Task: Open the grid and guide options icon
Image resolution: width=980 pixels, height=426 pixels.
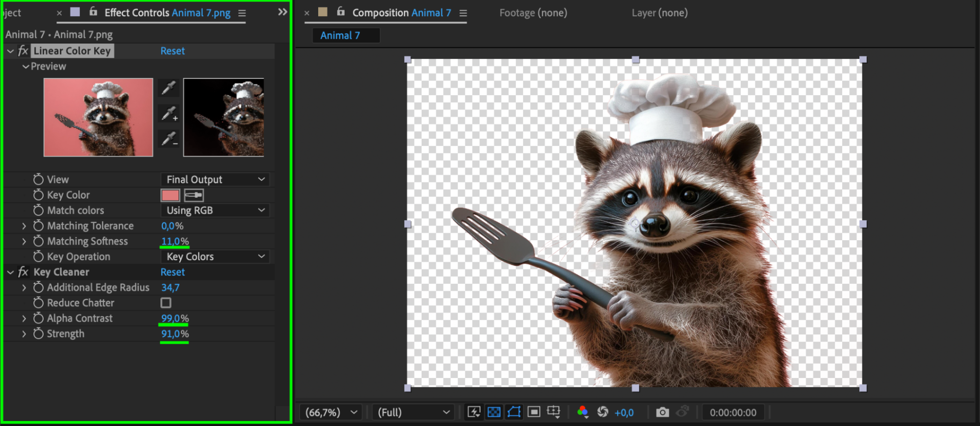Action: click(x=553, y=412)
